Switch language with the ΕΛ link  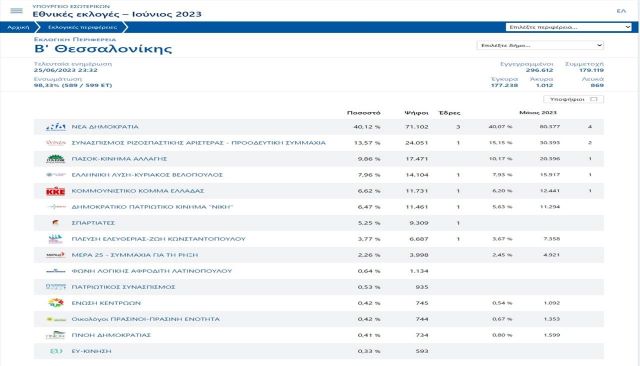[x=621, y=11]
